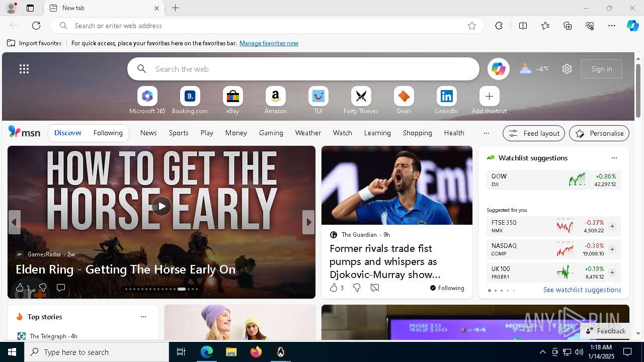
Task: Toggle Following for The Guardian
Action: coord(447,288)
